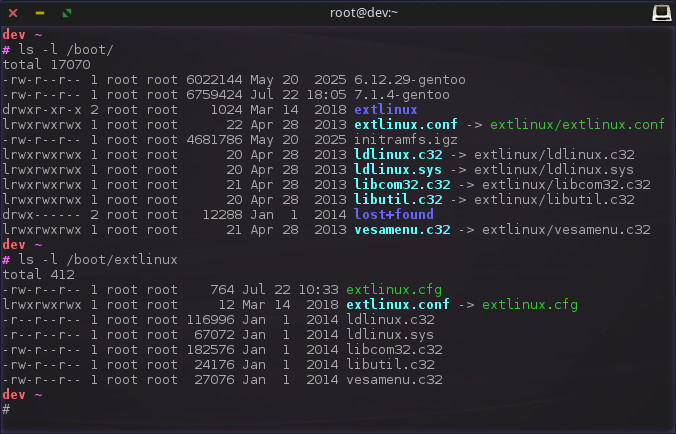Click plain libutil.c32 in 24176-byte row
676x434 pixels.
[390, 365]
